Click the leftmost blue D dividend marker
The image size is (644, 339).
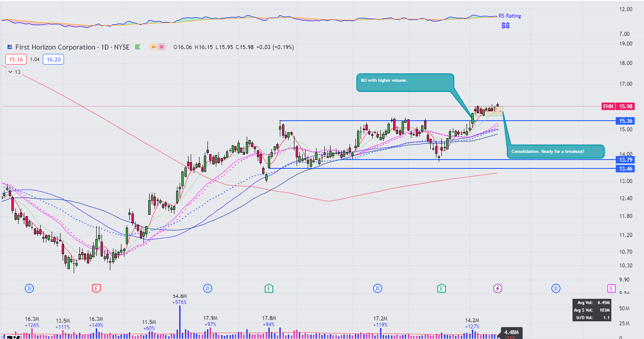pos(30,289)
